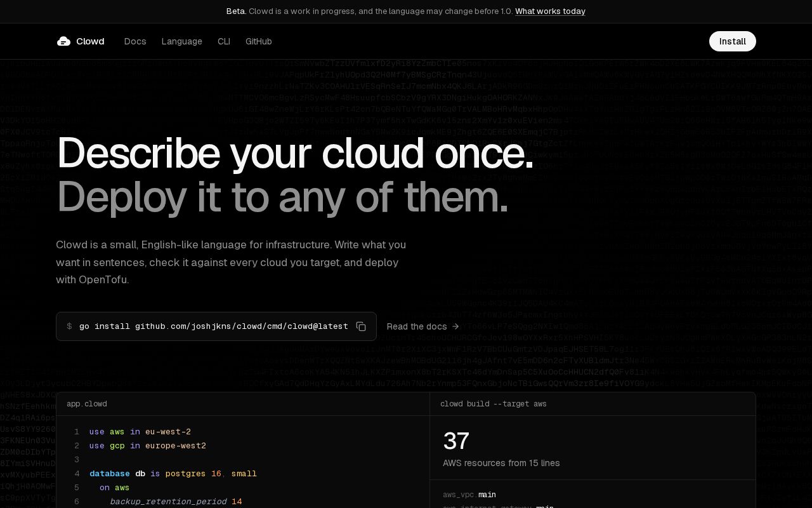Click the Clowd cloud logo icon

[63, 41]
